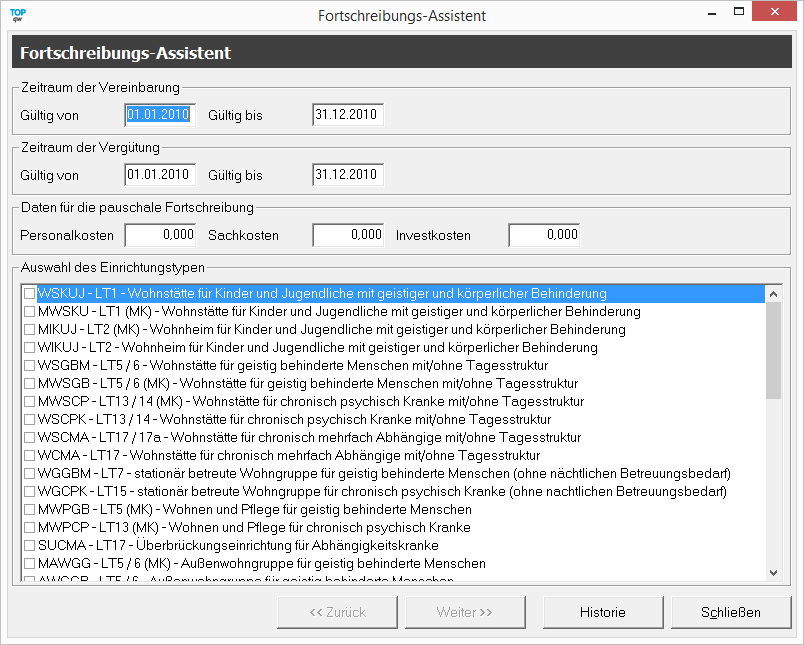Click the Personalkosten input field
Screen dimensions: 804x645
160,235
